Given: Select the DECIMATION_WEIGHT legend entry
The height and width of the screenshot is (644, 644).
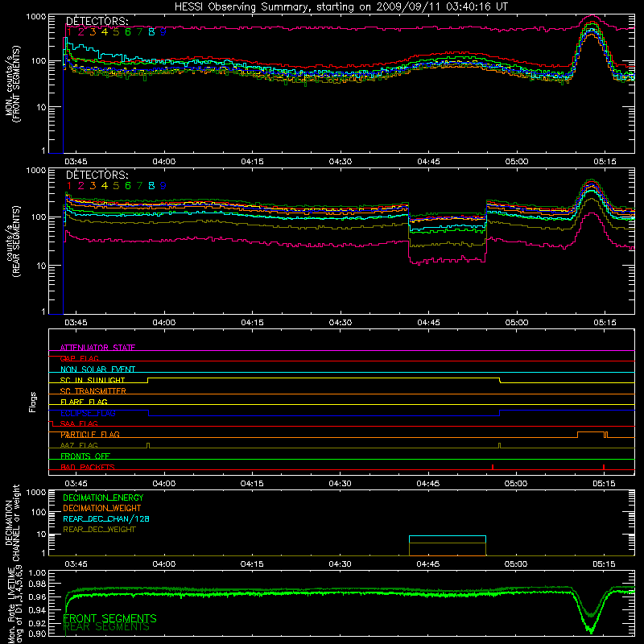Looking at the screenshot, I should coord(102,508).
